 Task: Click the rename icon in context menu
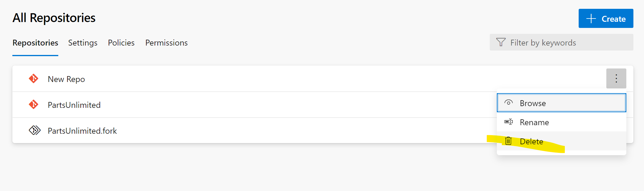[x=508, y=122]
